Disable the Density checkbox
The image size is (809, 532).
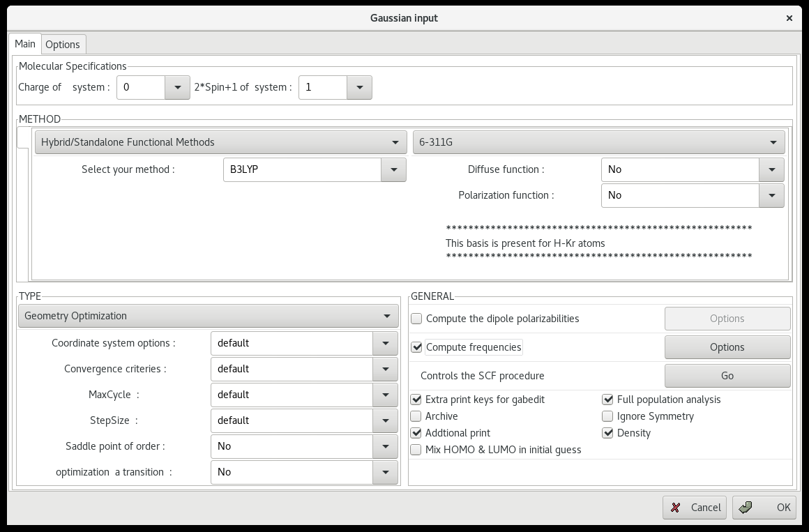[607, 433]
